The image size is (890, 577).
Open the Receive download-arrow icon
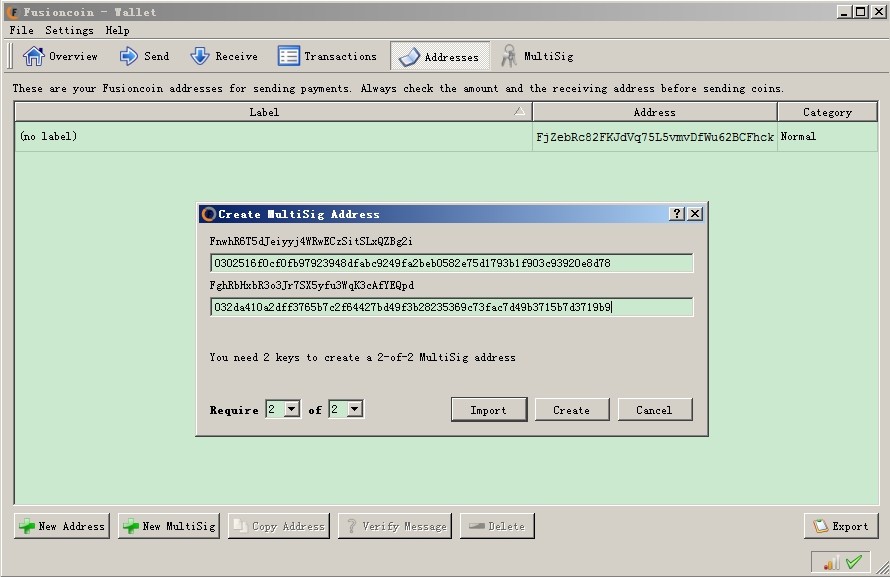(x=199, y=56)
